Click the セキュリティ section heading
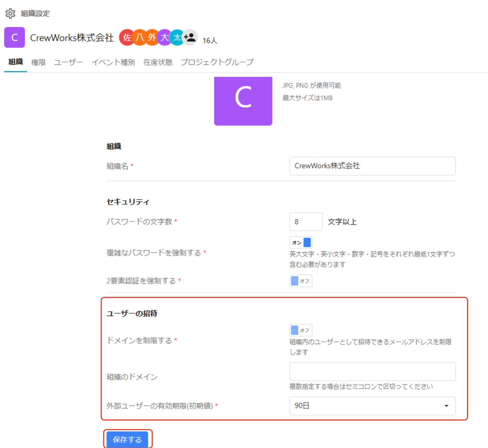The height and width of the screenshot is (448, 488). (x=128, y=202)
